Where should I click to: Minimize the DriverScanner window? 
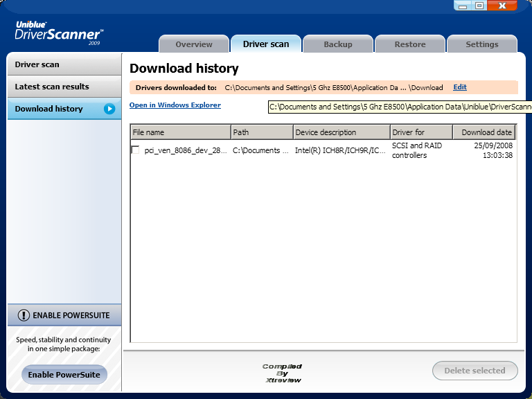(464, 6)
